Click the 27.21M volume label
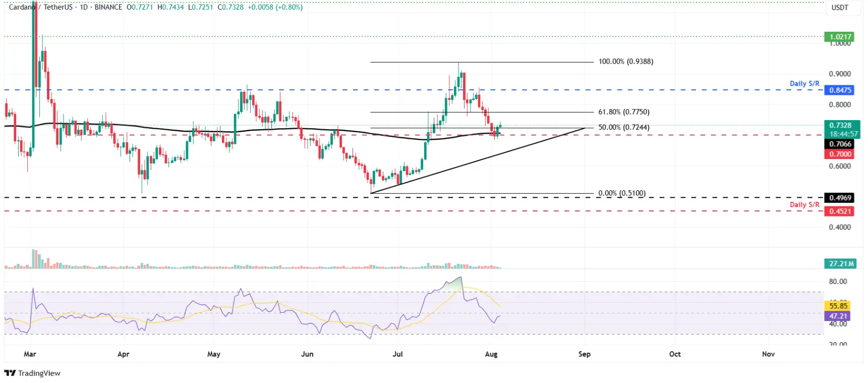The image size is (868, 383). (841, 264)
